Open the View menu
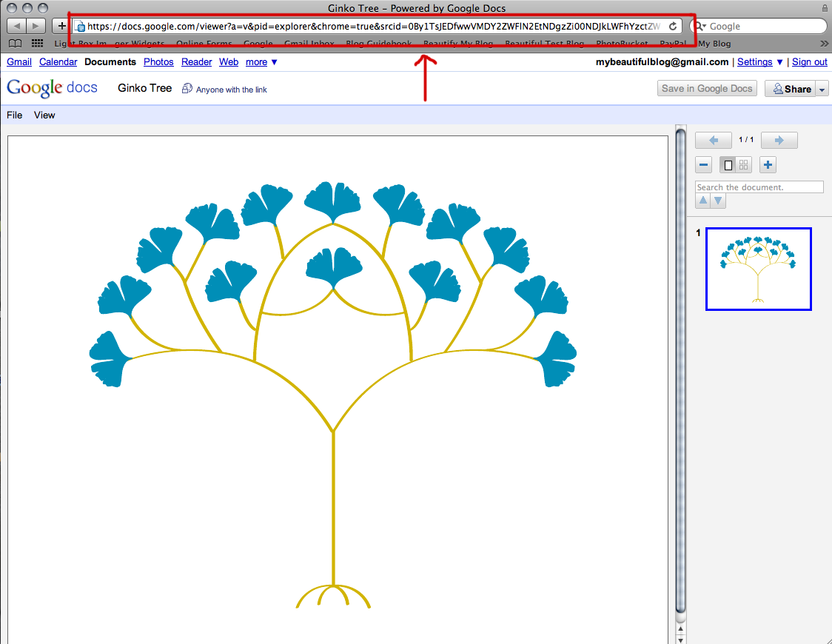 coord(44,115)
